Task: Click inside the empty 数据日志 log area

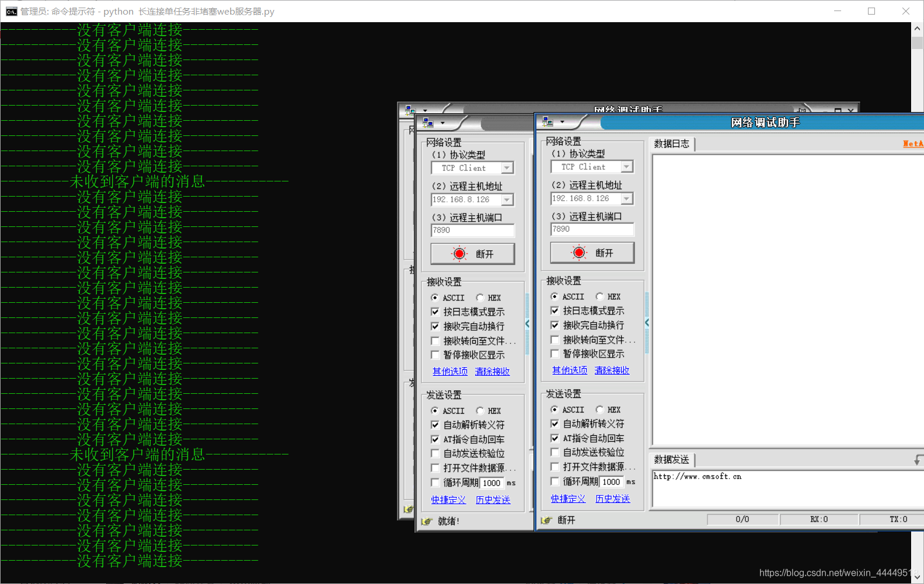Action: coord(787,300)
